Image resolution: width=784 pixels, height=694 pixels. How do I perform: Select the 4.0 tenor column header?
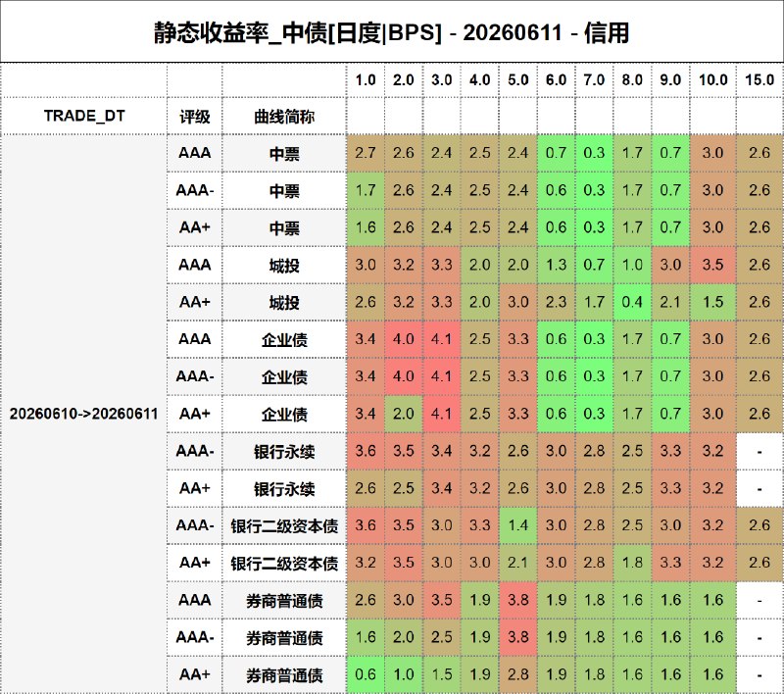479,80
